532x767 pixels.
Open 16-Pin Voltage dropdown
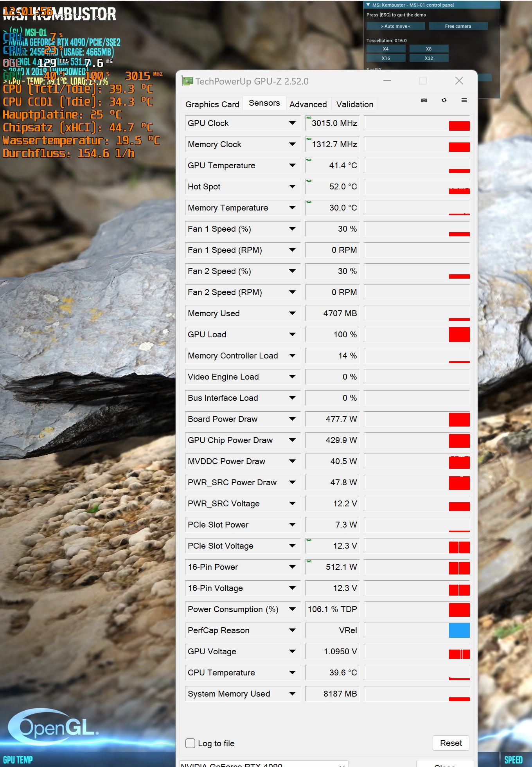(x=292, y=588)
